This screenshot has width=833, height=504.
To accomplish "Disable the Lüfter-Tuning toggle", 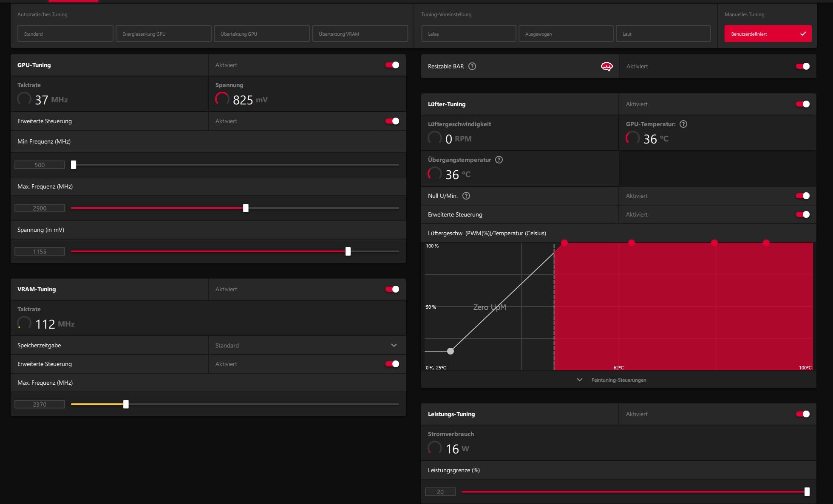I will click(x=803, y=104).
